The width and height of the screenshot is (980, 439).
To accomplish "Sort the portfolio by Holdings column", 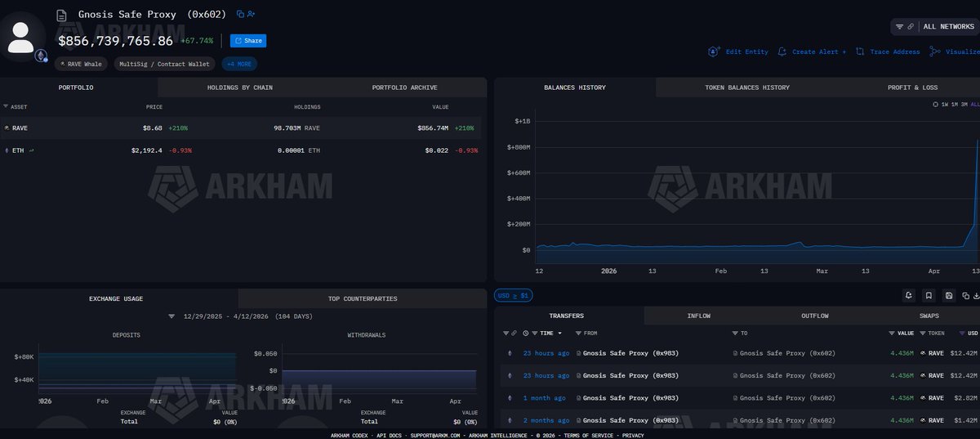I will tap(307, 106).
